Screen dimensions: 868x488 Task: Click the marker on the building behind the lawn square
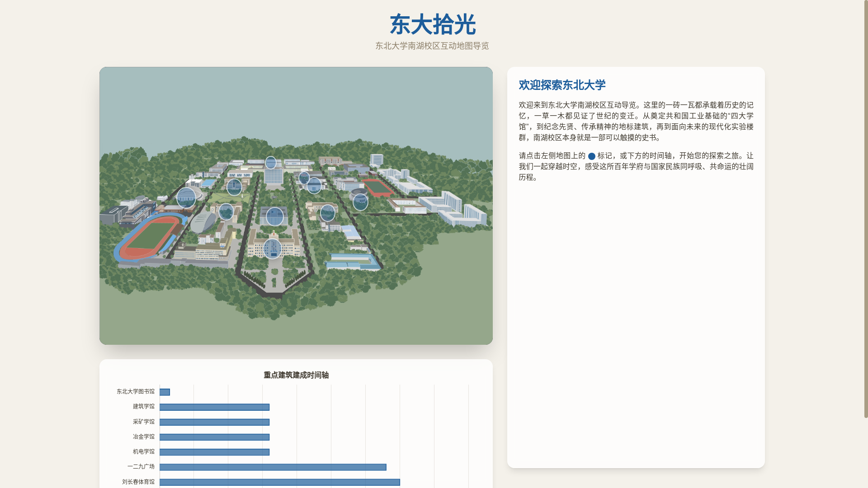[234, 187]
